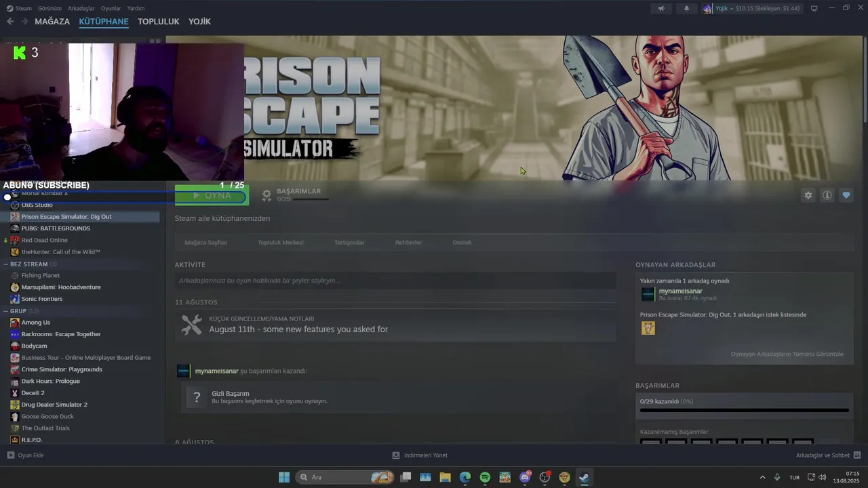
Task: Open the Arkadaşlar menu
Action: (x=81, y=8)
